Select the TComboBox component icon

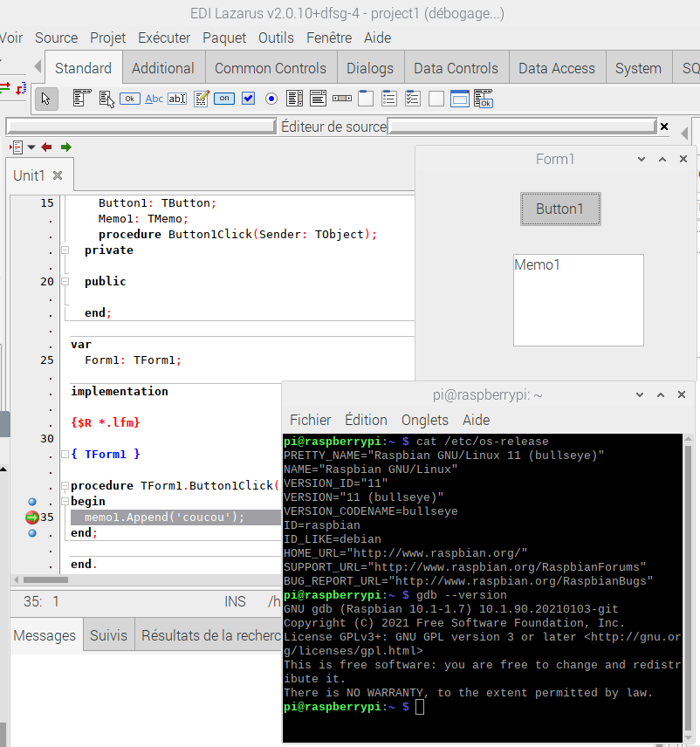pos(318,99)
